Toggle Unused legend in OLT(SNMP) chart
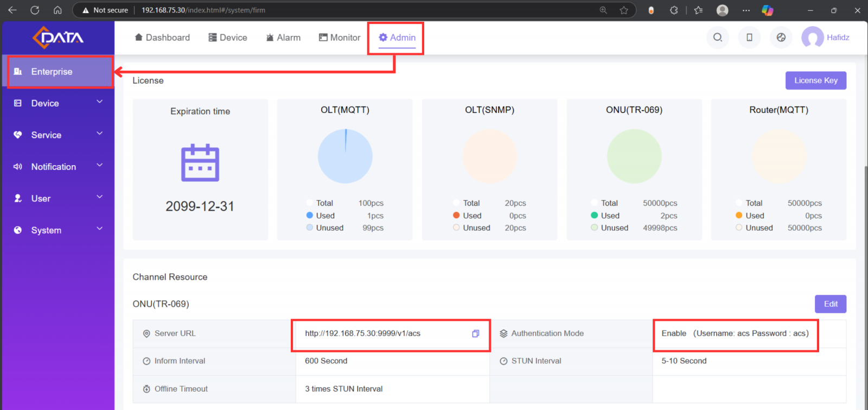This screenshot has height=410, width=868. pos(471,228)
